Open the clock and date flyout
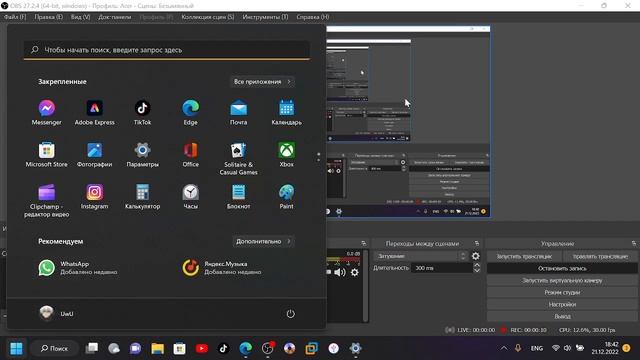This screenshot has width=640, height=360. (x=605, y=348)
